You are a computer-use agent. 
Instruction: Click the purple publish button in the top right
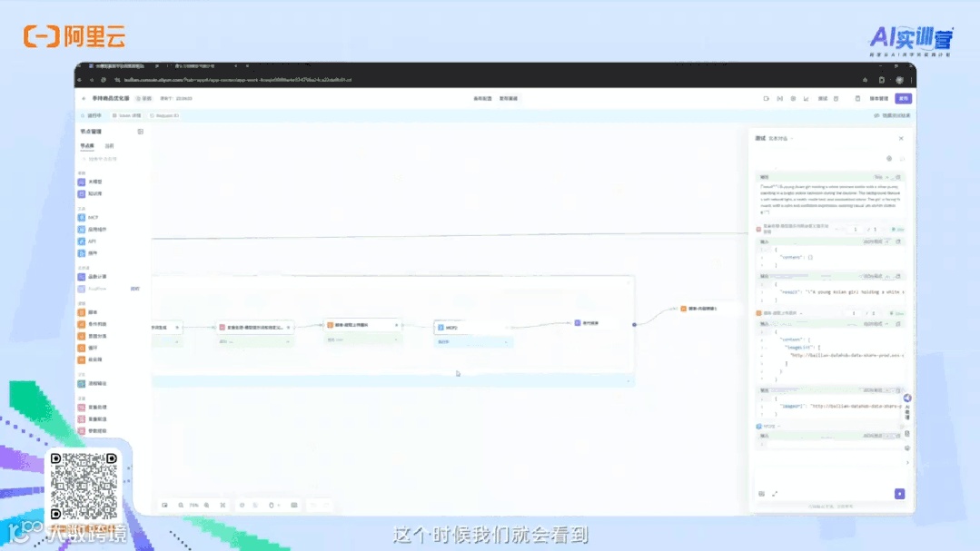(x=903, y=99)
